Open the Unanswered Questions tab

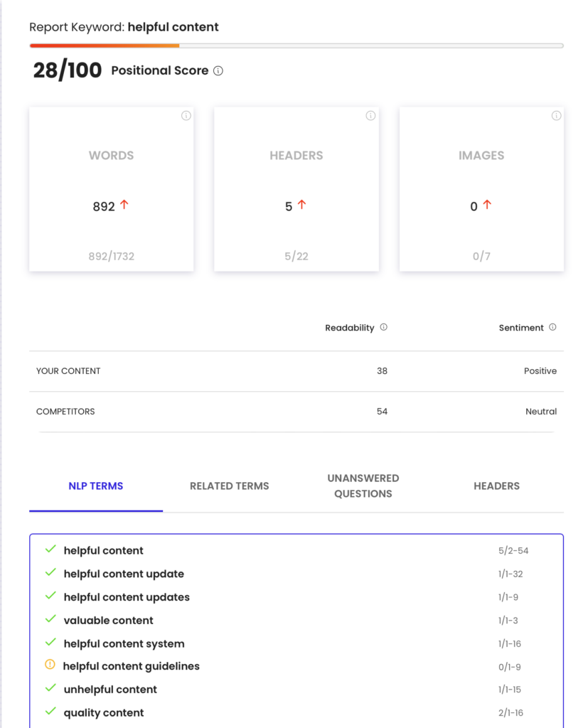(x=363, y=486)
